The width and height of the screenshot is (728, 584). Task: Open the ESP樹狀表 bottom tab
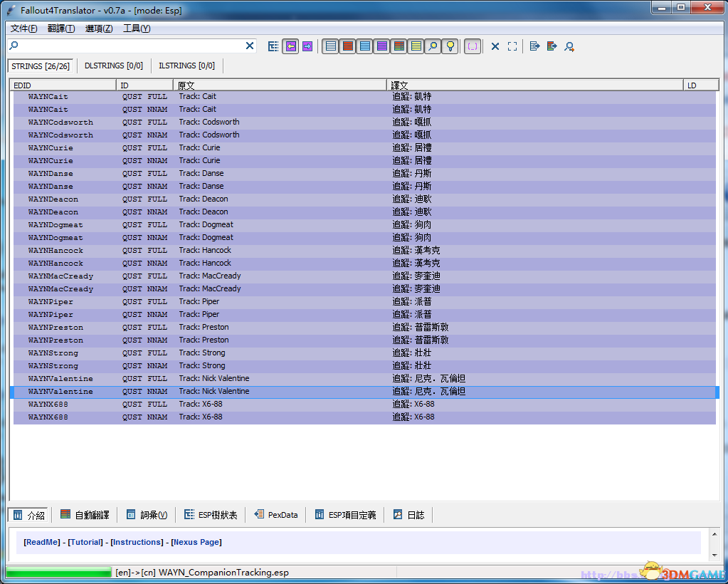[x=211, y=515]
